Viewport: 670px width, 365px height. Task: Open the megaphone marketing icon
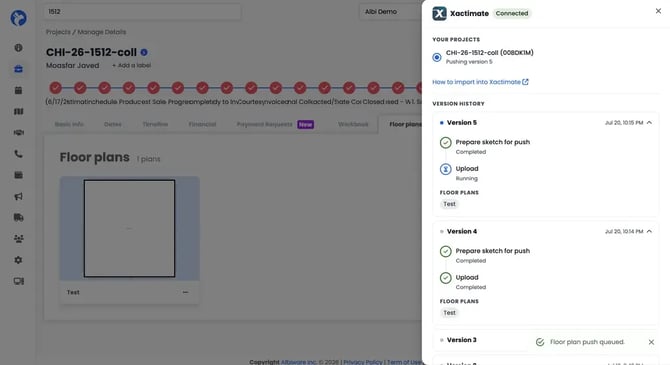pyautogui.click(x=18, y=196)
